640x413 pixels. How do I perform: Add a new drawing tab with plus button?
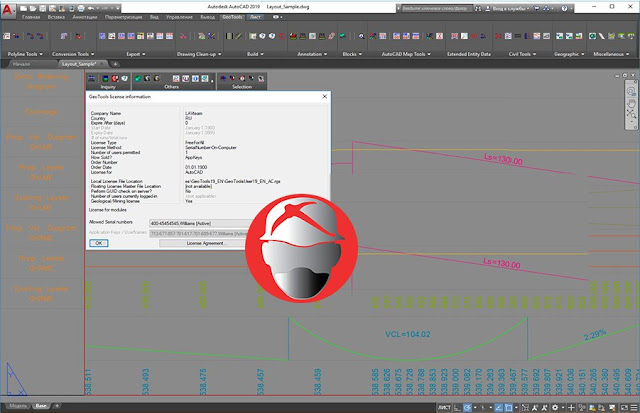116,64
